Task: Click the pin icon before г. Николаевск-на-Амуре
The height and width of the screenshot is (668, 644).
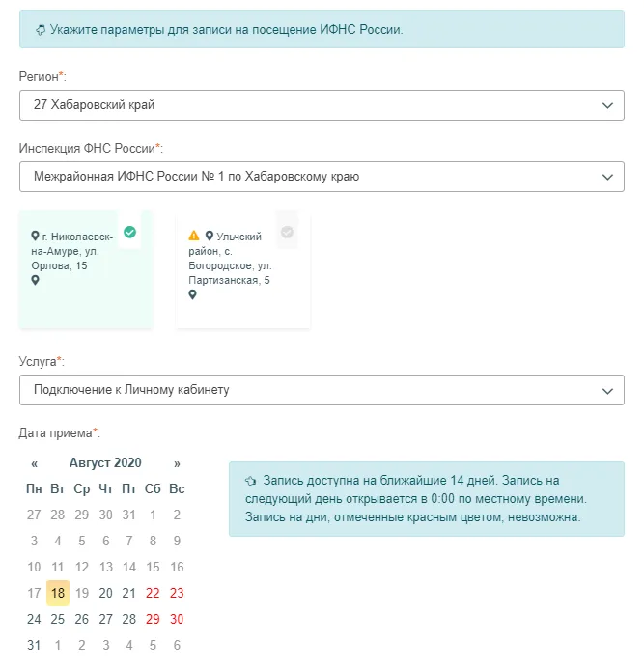Action: click(x=36, y=236)
